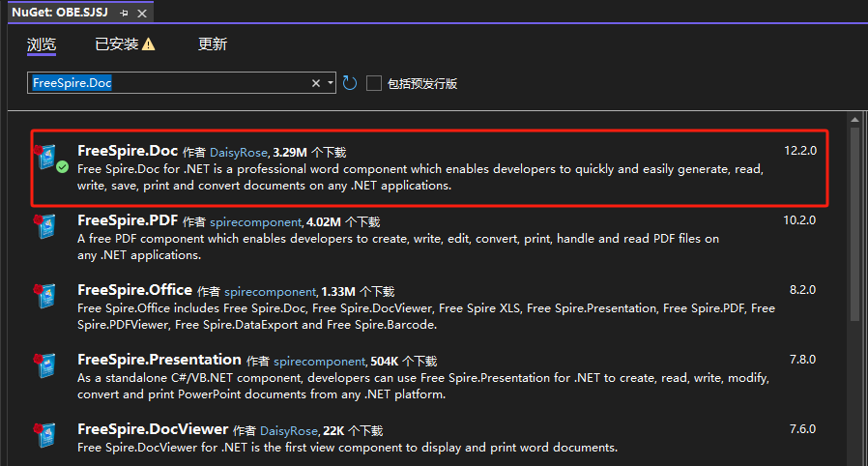The width and height of the screenshot is (868, 466).
Task: Open DaisyRose author link for FreeSpire.Doc
Action: [x=239, y=153]
